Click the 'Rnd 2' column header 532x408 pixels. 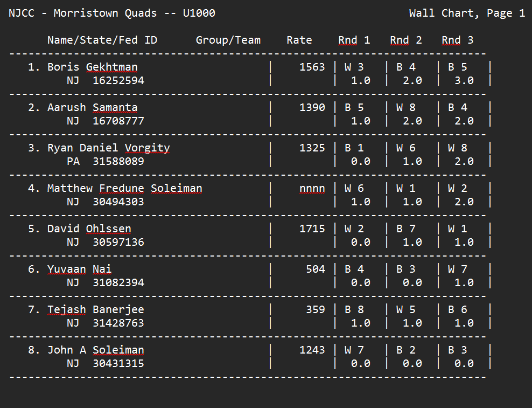coord(405,40)
